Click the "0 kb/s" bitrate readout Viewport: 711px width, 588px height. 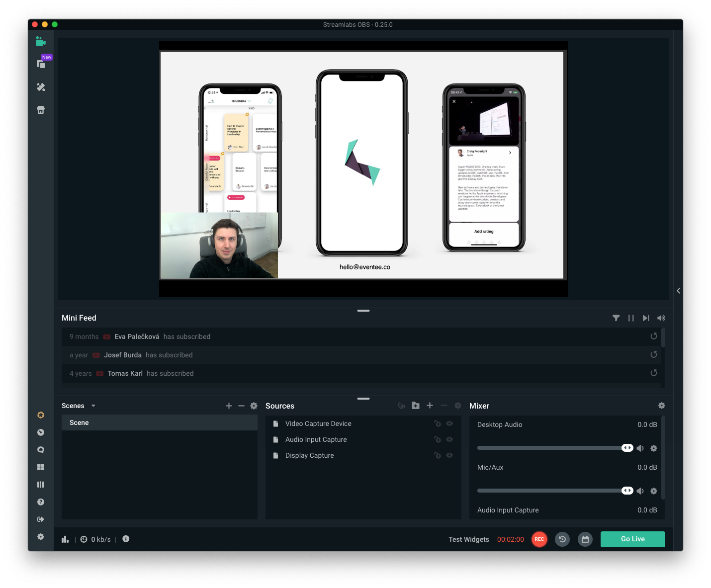[x=101, y=539]
